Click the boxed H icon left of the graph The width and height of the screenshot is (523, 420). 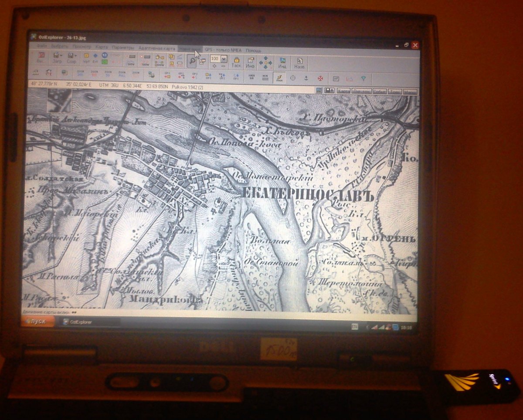(x=336, y=78)
